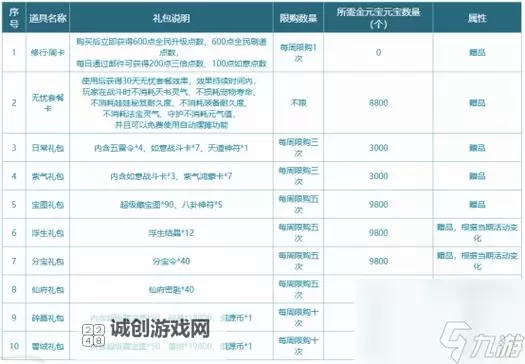Click the 礼包说明 column header
This screenshot has width=525, height=364.
(x=171, y=18)
